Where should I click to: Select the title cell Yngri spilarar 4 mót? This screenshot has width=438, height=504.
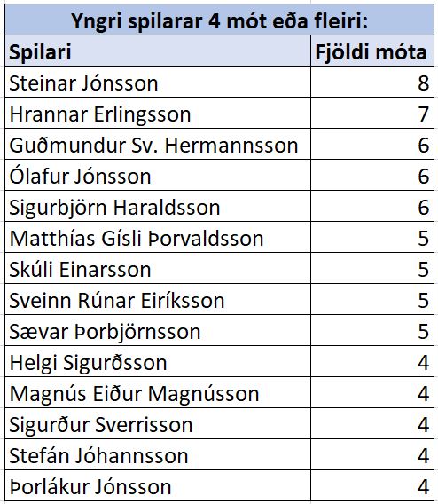point(219,20)
